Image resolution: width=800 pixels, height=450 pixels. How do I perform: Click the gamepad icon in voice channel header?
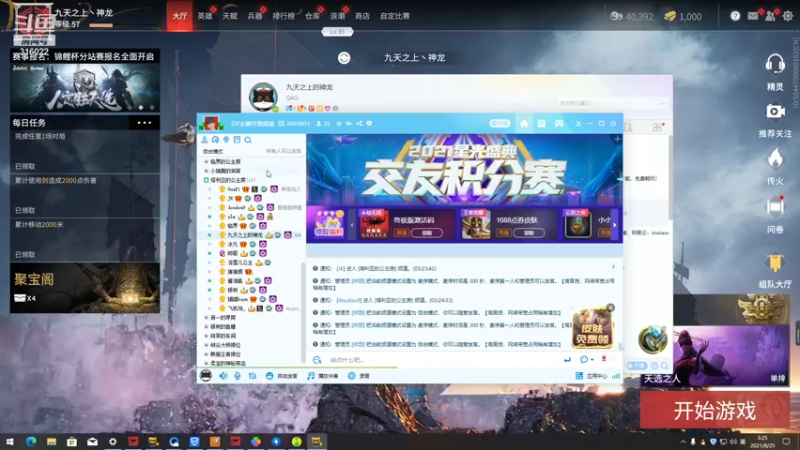tap(559, 123)
